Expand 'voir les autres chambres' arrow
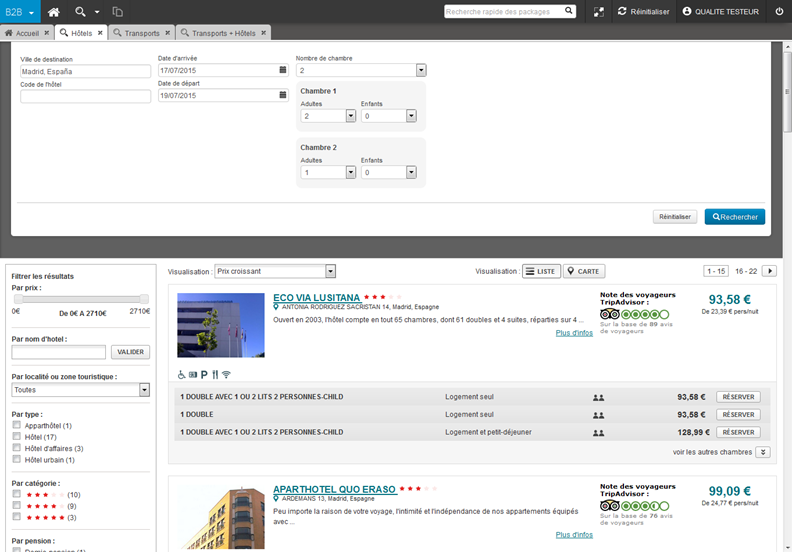 pyautogui.click(x=763, y=452)
